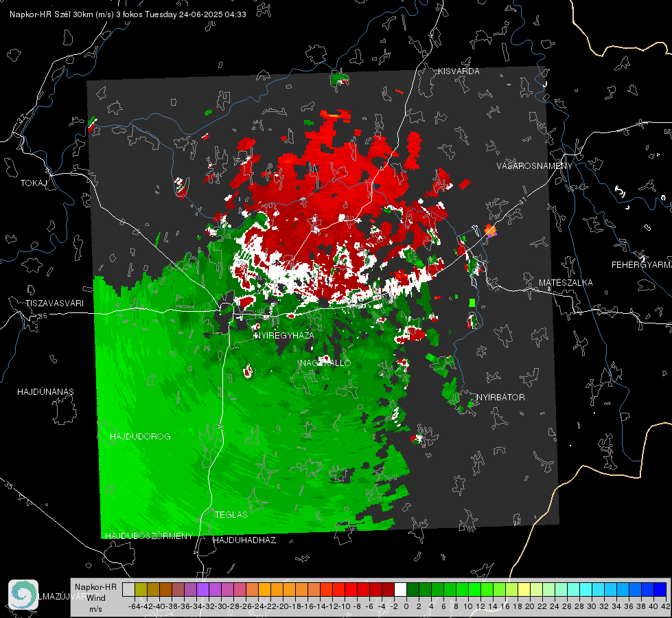Select the grey first legend swatch

click(128, 589)
